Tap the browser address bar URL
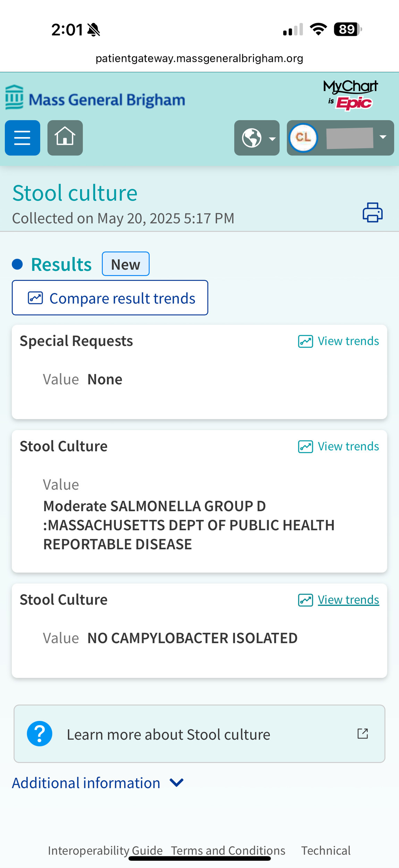 pos(199,58)
